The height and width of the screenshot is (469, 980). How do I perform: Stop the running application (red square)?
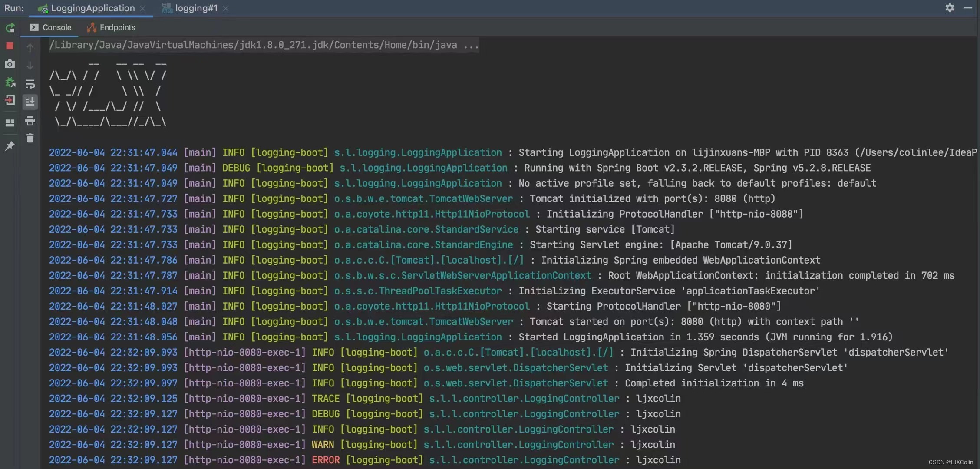coord(10,46)
